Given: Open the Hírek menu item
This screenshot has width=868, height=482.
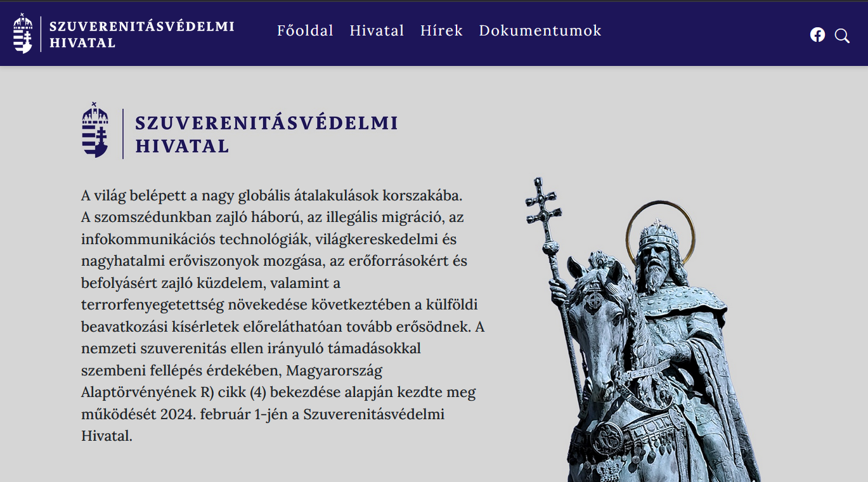Looking at the screenshot, I should (x=441, y=30).
